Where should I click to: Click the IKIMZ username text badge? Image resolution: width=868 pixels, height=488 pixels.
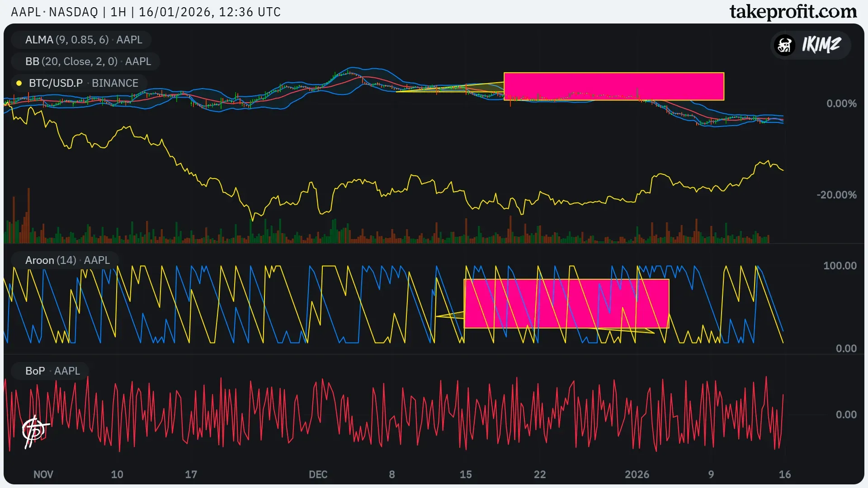click(x=821, y=45)
